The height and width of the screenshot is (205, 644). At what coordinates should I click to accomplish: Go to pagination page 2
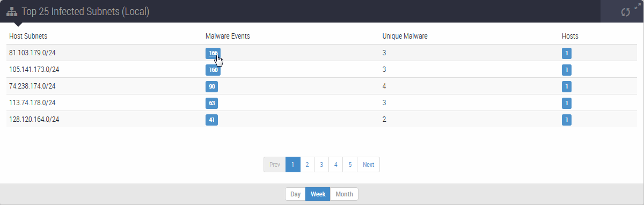[307, 165]
